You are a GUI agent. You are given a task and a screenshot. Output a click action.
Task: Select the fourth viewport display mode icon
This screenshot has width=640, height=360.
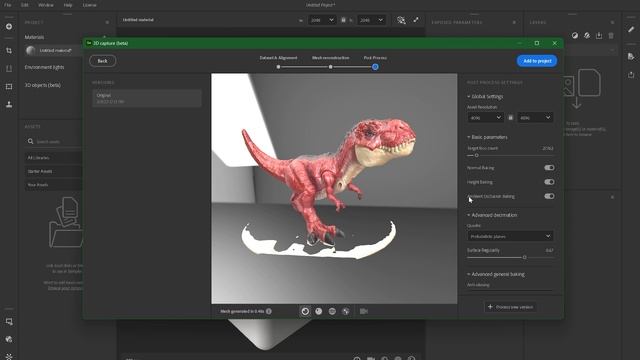click(x=346, y=311)
